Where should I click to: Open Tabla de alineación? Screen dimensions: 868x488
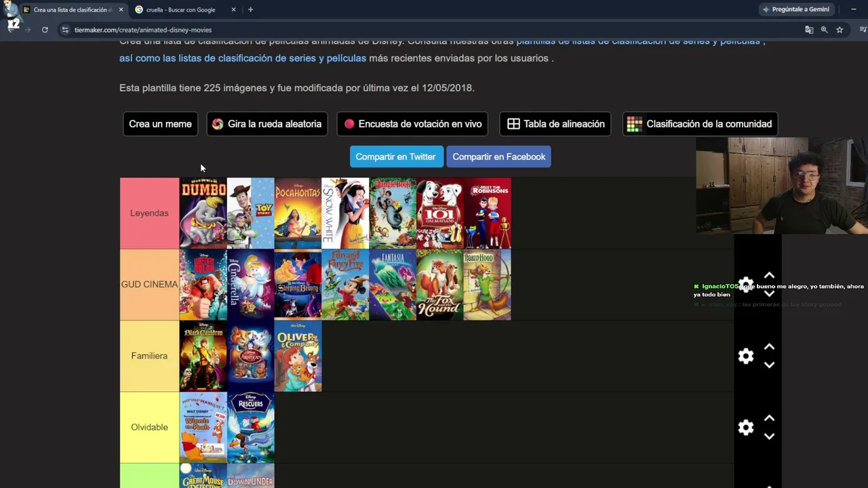[555, 124]
